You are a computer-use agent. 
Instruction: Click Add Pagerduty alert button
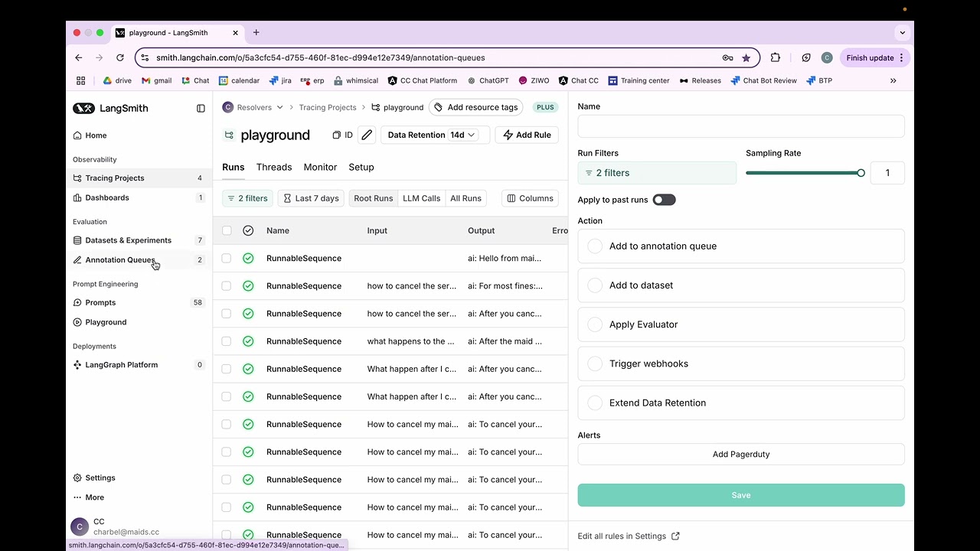point(741,455)
